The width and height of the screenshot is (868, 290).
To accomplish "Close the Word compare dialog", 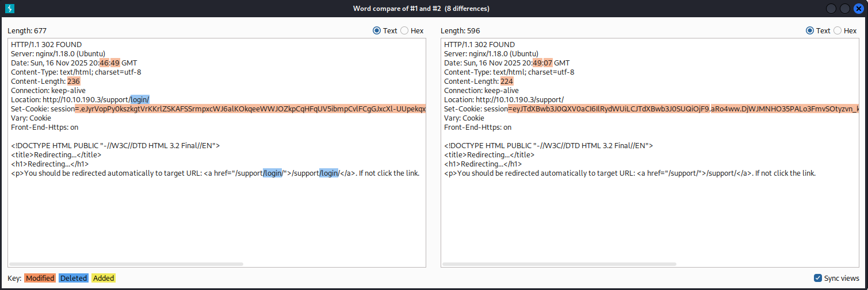I will point(859,9).
